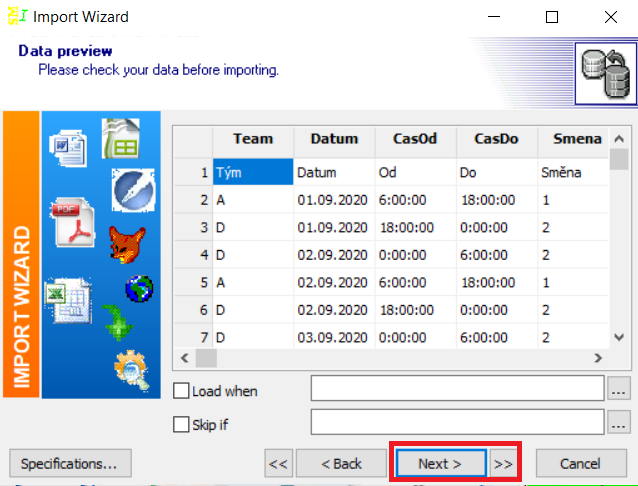
Task: Select team A cell in row 5
Action: tap(253, 282)
